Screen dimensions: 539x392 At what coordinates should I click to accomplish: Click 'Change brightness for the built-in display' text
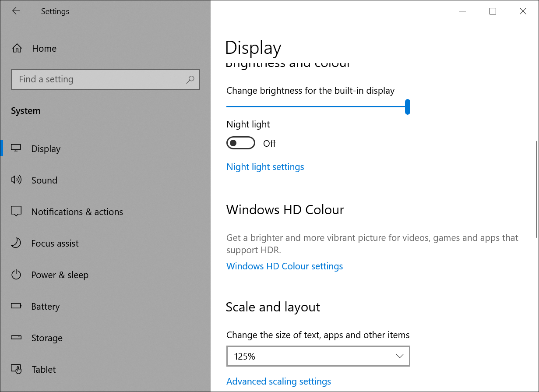pos(310,91)
